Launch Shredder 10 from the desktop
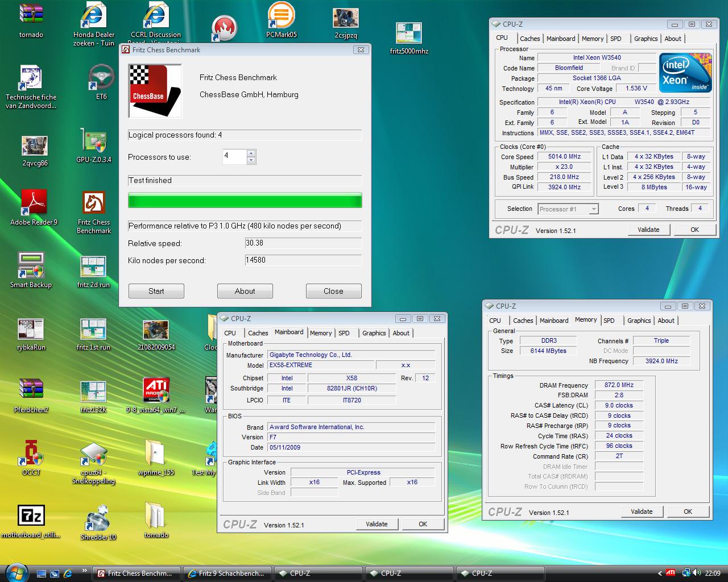The image size is (728, 582). coord(98,522)
